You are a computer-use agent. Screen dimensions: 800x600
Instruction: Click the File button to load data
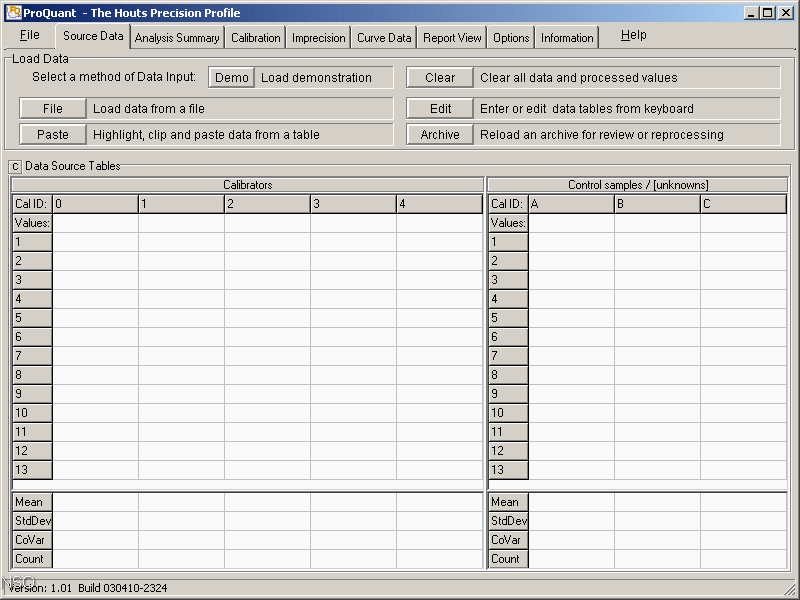(53, 109)
